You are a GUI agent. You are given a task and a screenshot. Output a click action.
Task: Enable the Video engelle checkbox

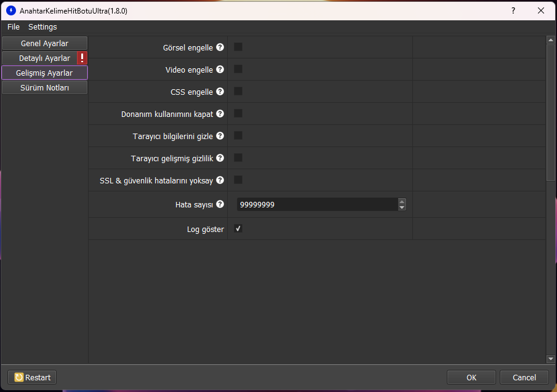pyautogui.click(x=238, y=69)
